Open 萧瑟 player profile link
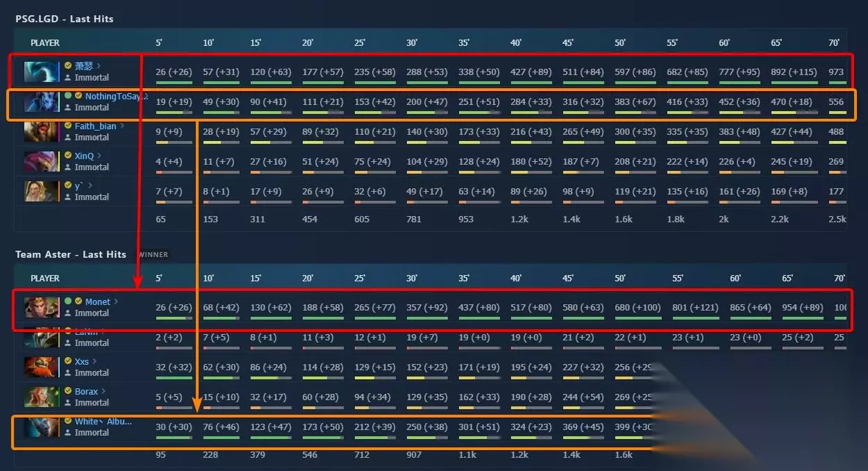Viewport: 868px width, 471px height. coord(83,66)
